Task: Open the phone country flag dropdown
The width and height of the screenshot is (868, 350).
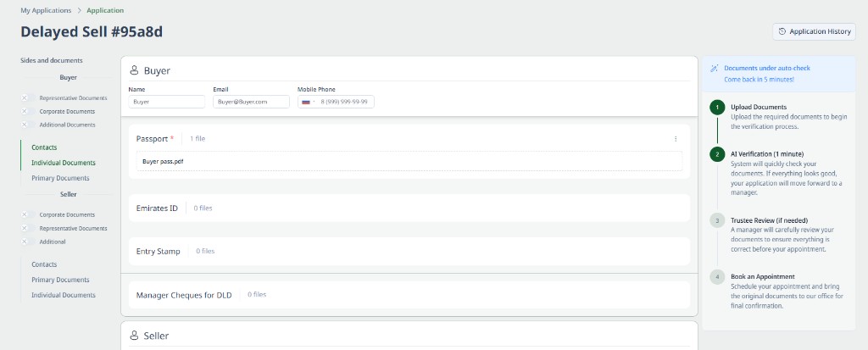Action: [x=308, y=102]
